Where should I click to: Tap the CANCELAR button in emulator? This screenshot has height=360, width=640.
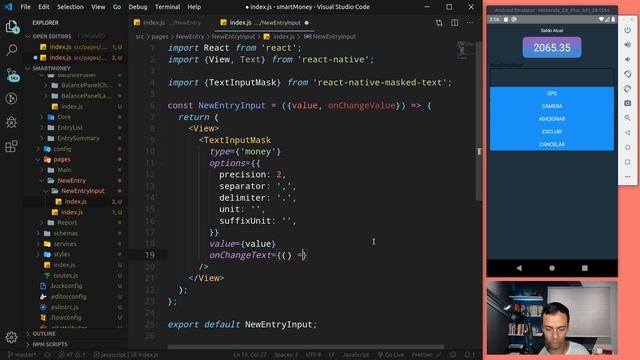[x=552, y=144]
